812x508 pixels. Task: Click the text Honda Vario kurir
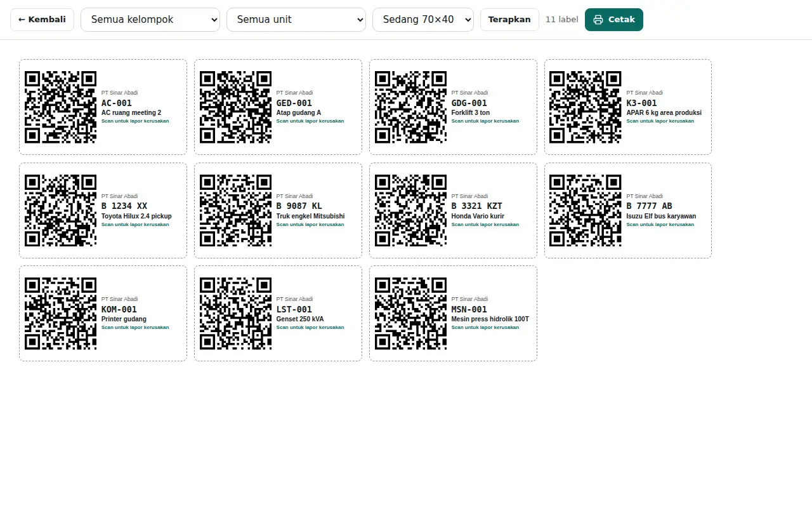click(x=478, y=216)
